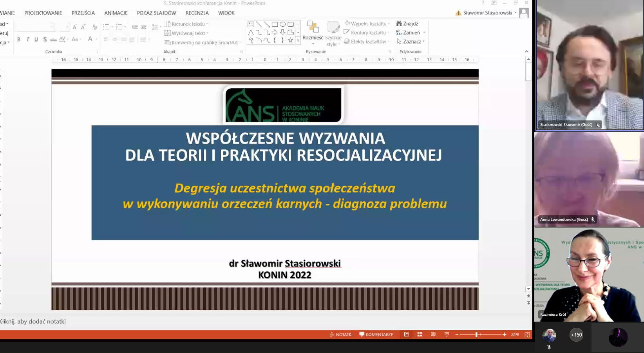
Task: Switch to the RECENZJA ribbon tab
Action: click(197, 13)
